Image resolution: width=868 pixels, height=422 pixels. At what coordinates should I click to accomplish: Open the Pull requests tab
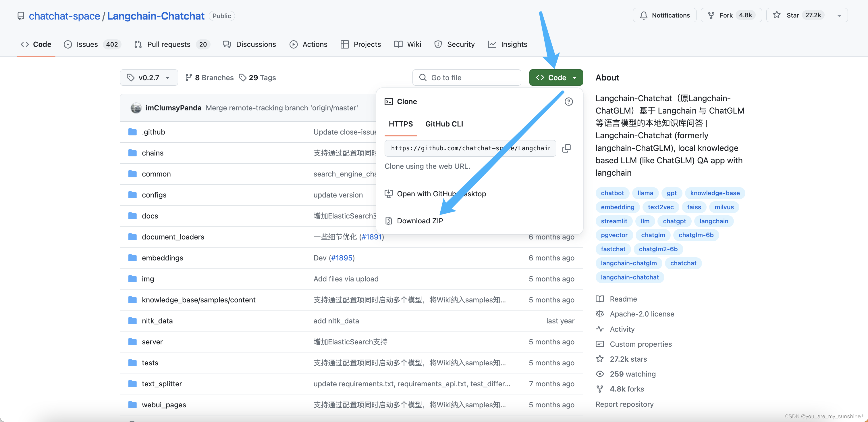[172, 44]
